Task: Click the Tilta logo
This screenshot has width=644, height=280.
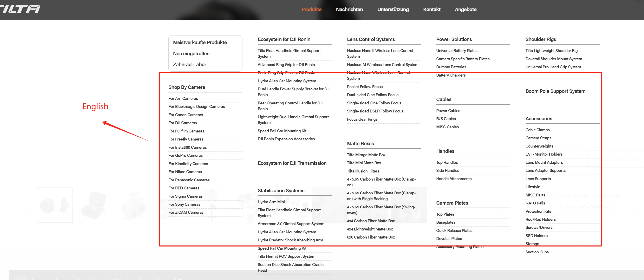Action: point(20,9)
